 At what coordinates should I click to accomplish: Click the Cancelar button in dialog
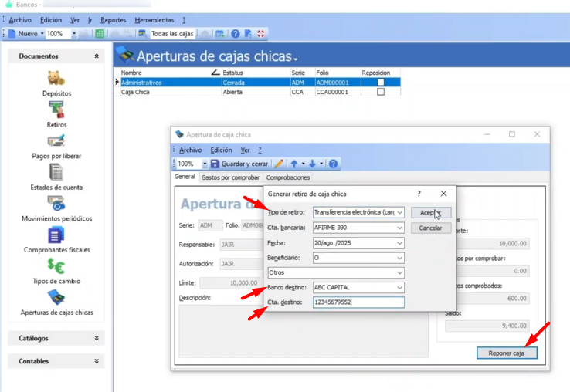430,228
